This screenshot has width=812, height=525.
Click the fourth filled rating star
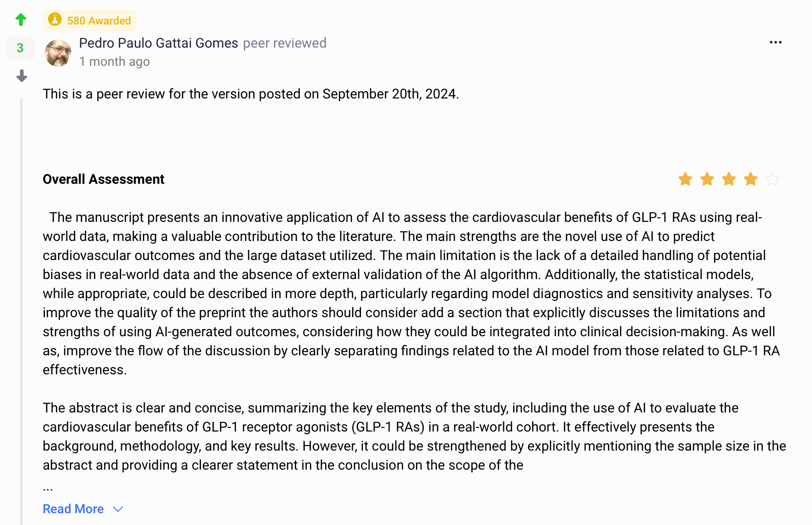click(x=750, y=179)
